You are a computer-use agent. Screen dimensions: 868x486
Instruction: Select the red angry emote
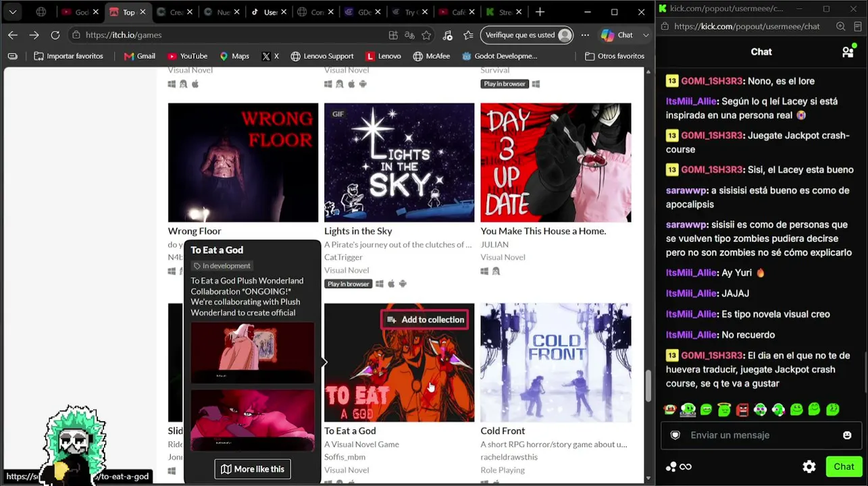coord(742,409)
